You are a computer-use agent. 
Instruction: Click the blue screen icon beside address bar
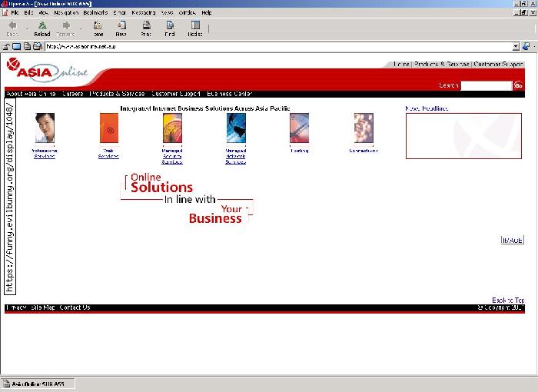click(x=16, y=46)
